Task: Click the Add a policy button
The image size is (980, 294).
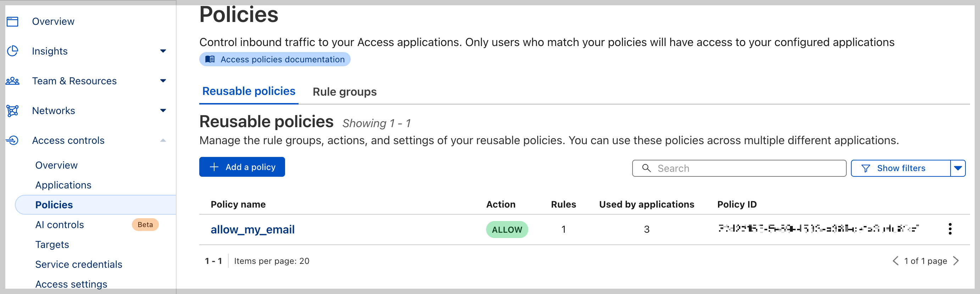Action: click(242, 167)
